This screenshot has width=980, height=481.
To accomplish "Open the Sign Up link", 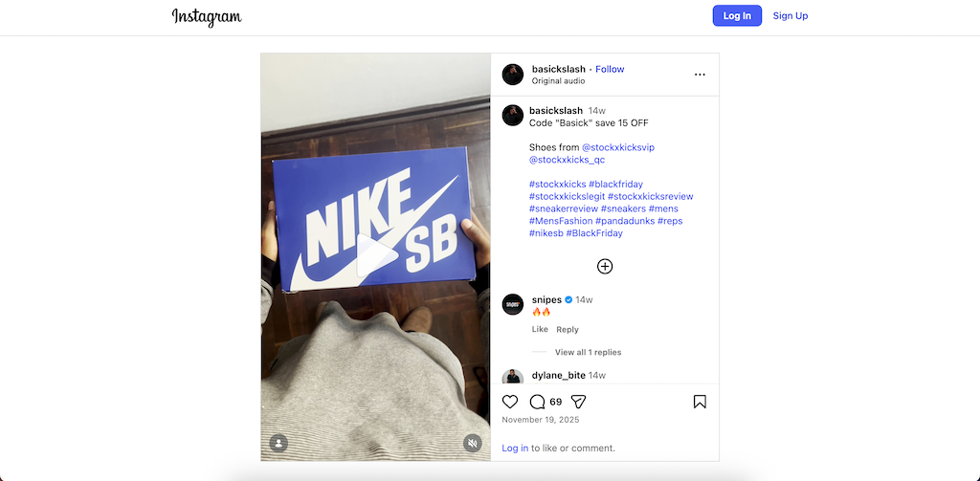I will 790,15.
